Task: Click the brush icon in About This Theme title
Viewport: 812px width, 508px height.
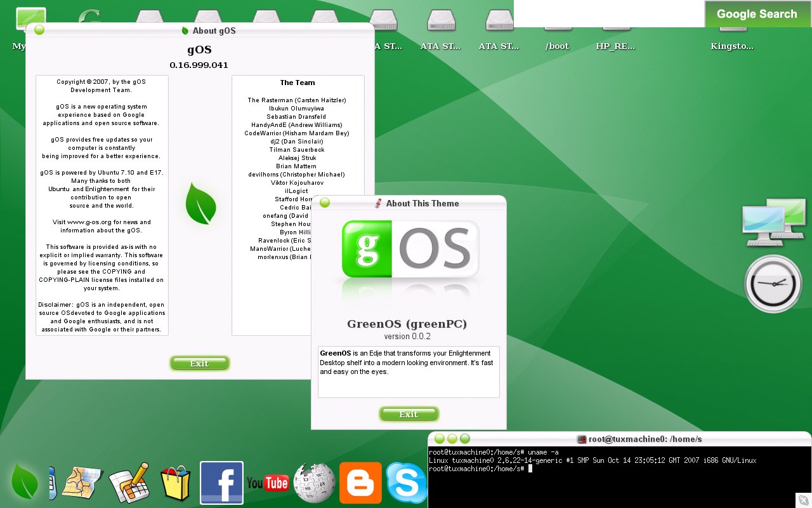Action: pos(378,203)
